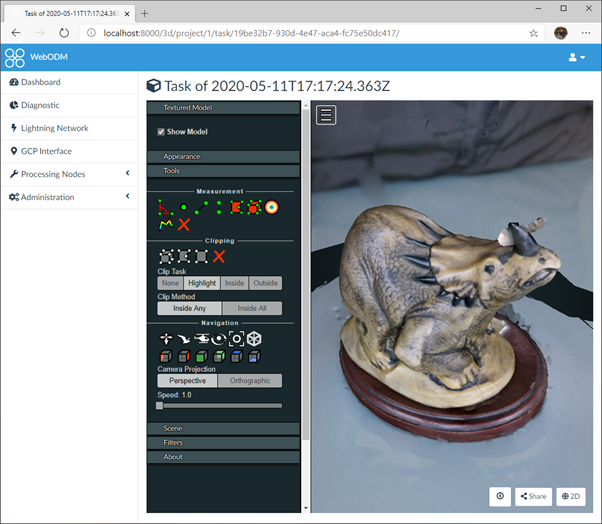602x524 pixels.
Task: Remove all measurements with red X
Action: 183,225
